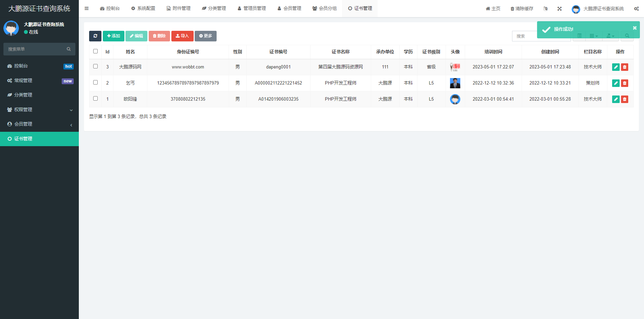Open the settings gear in top-right corner
The width and height of the screenshot is (644, 319).
[636, 8]
